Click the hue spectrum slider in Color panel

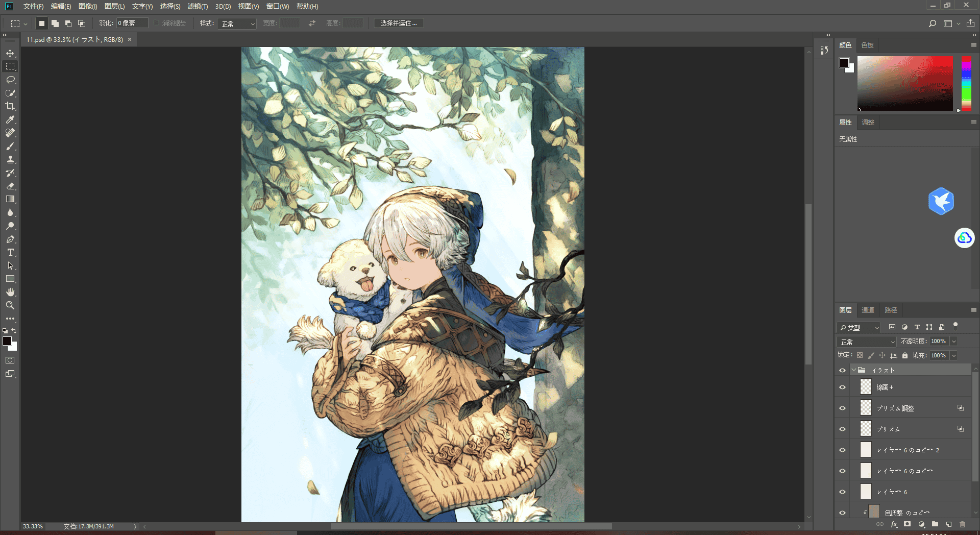tap(966, 83)
